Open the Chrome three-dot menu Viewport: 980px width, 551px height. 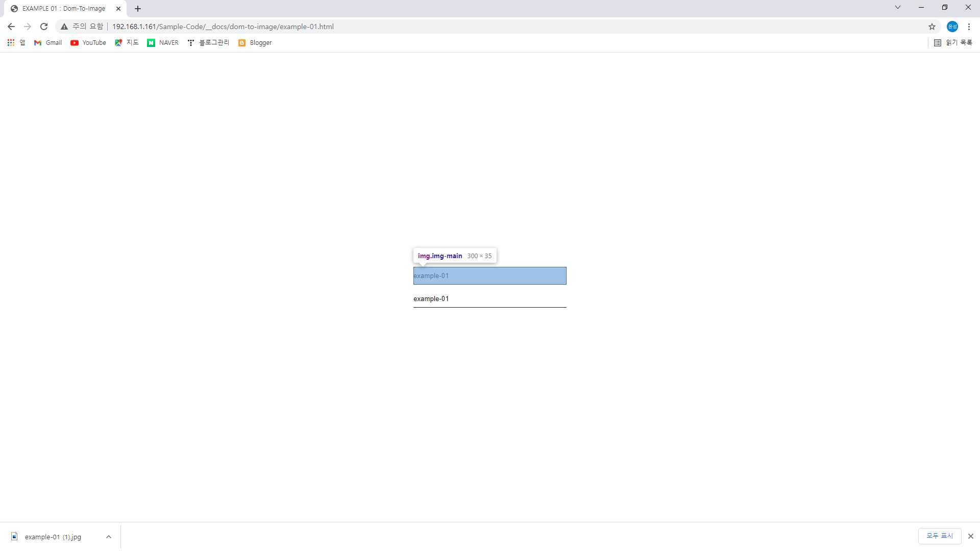(969, 27)
